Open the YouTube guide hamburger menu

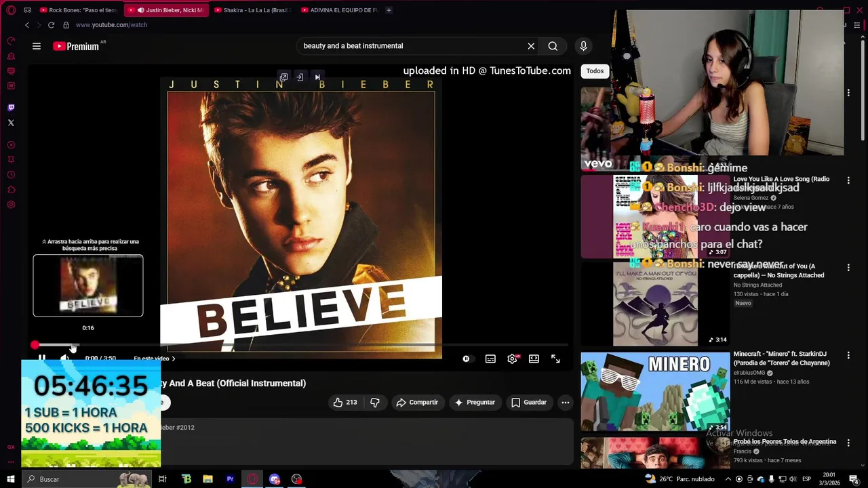tap(37, 46)
